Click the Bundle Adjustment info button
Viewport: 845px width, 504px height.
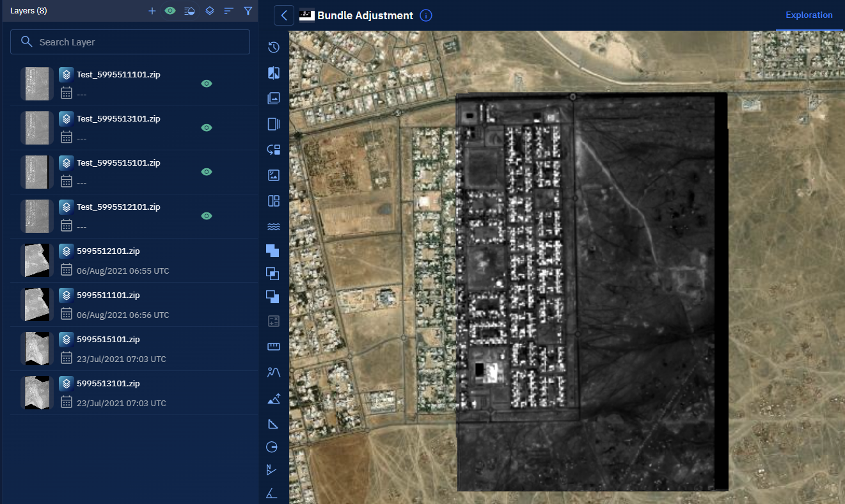[x=425, y=15]
